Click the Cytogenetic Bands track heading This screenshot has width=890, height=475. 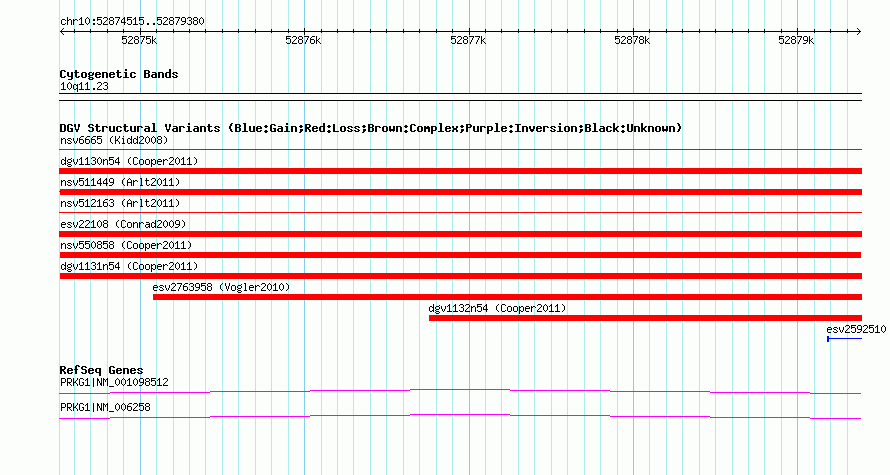click(119, 74)
